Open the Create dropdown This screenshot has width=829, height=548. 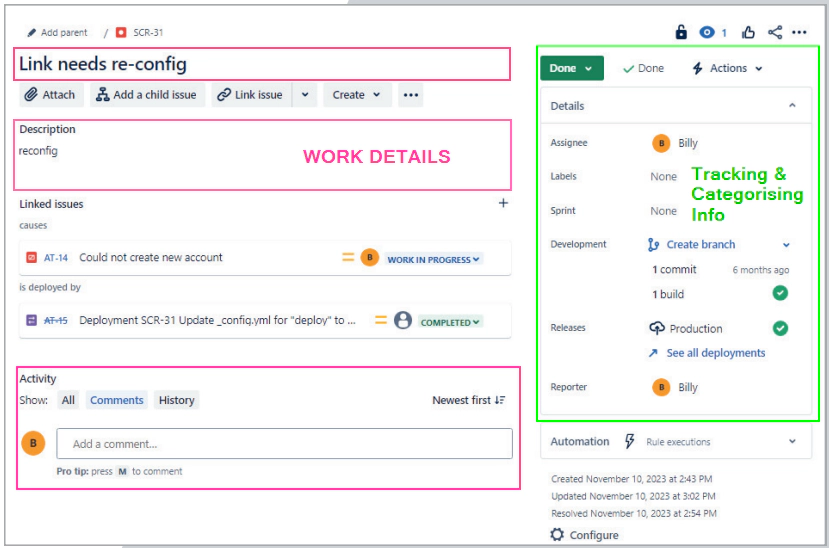[x=357, y=95]
